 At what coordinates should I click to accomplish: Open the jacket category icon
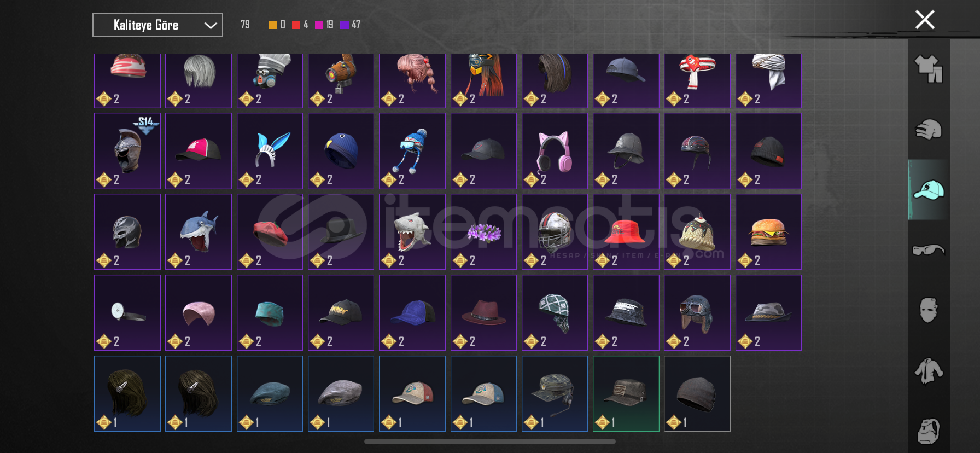(929, 371)
